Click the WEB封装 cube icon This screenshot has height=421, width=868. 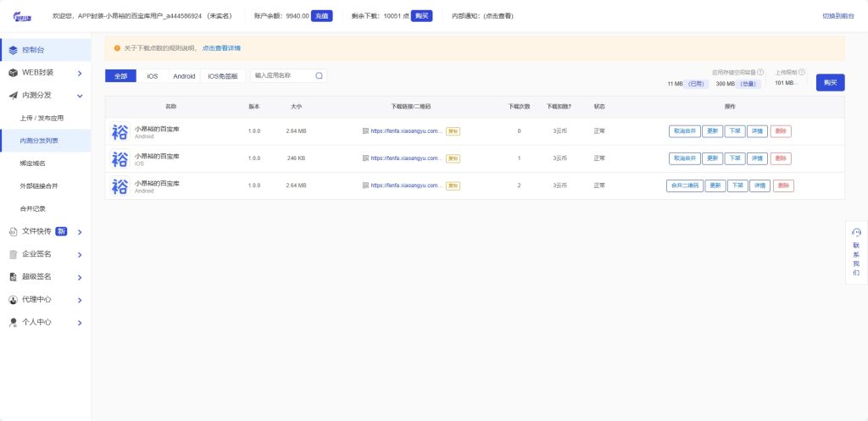14,73
